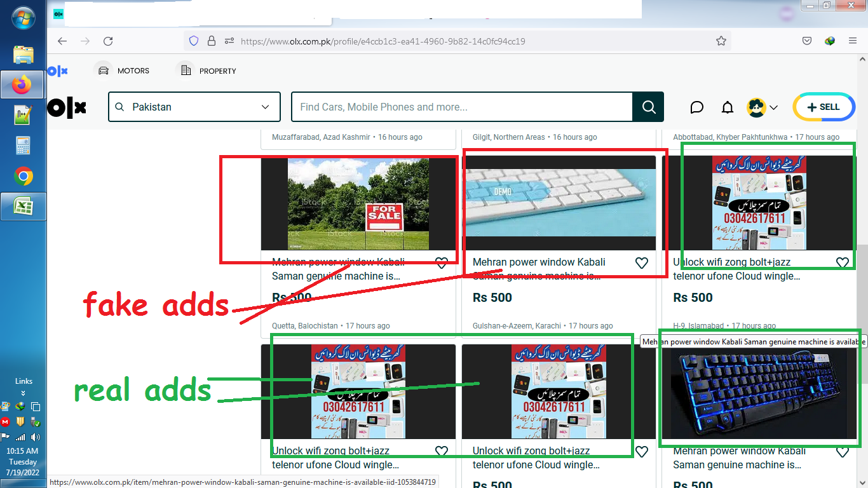Click the SELL button
The image size is (868, 488).
pos(824,107)
